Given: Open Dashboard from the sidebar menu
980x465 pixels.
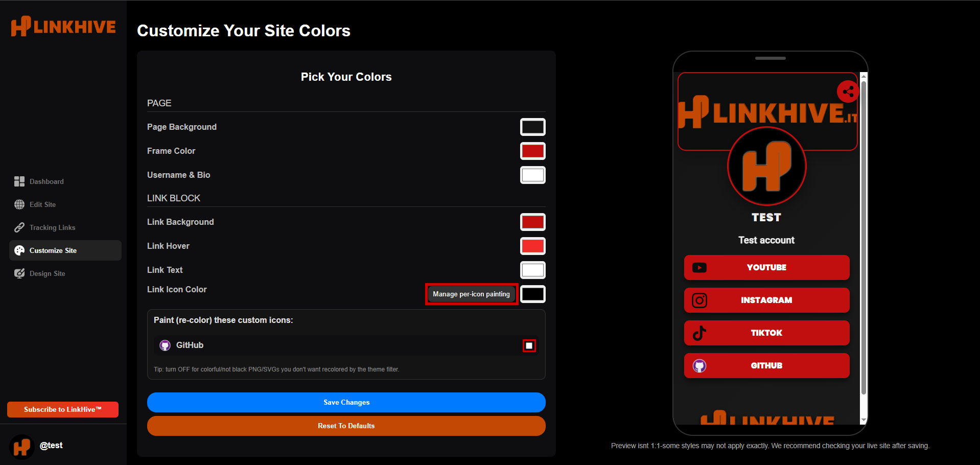Looking at the screenshot, I should [46, 181].
